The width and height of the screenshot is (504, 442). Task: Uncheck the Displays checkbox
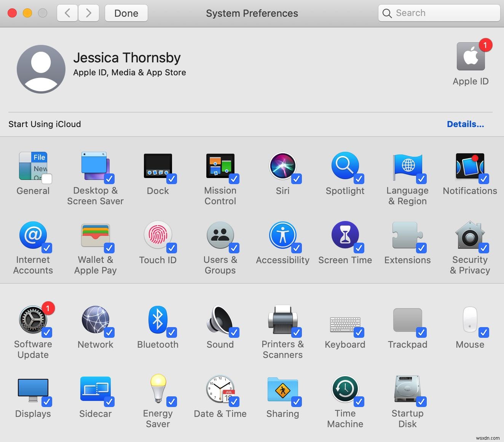point(47,401)
